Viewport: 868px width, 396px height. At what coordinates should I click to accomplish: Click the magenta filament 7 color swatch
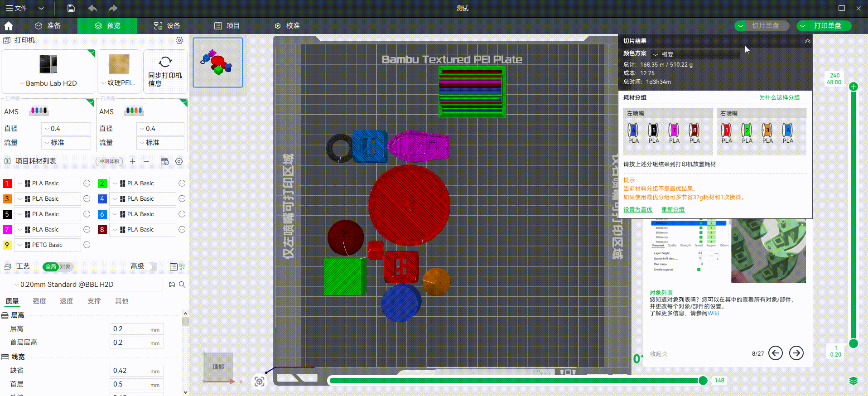(7, 230)
